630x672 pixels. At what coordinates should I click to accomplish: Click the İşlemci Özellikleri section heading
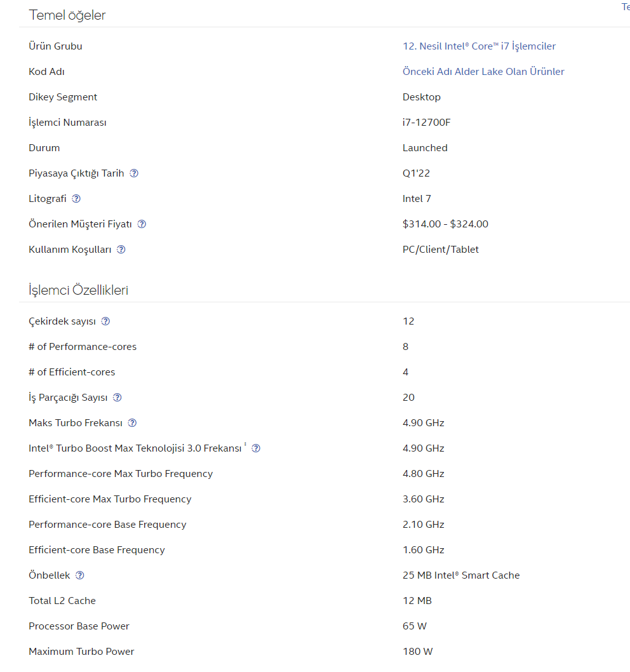click(79, 290)
